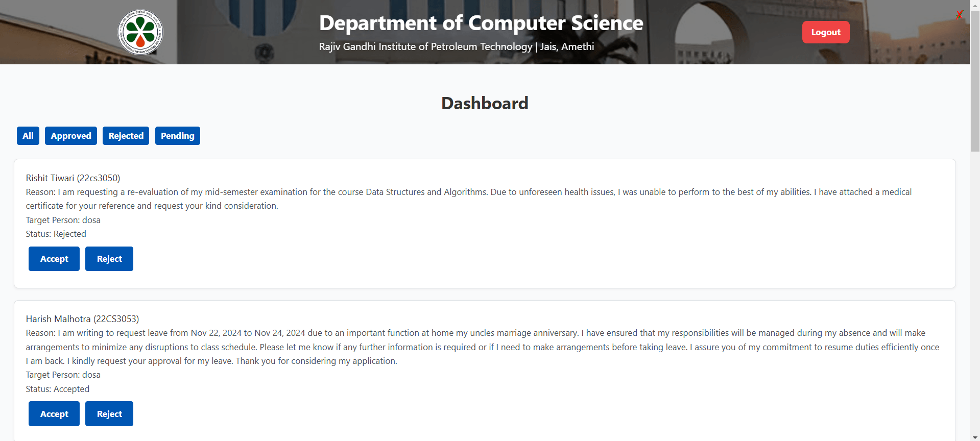Show All requests filter

pyautogui.click(x=28, y=136)
